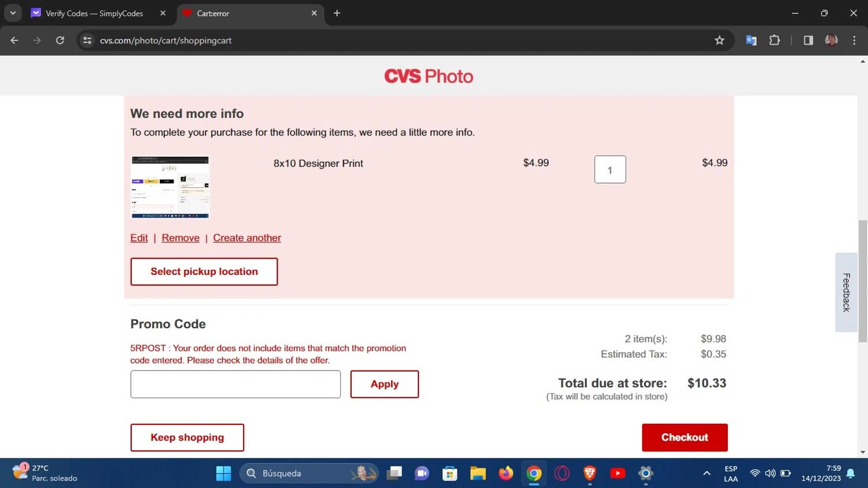
Task: Click the Total due at store $10.33
Action: click(x=642, y=383)
